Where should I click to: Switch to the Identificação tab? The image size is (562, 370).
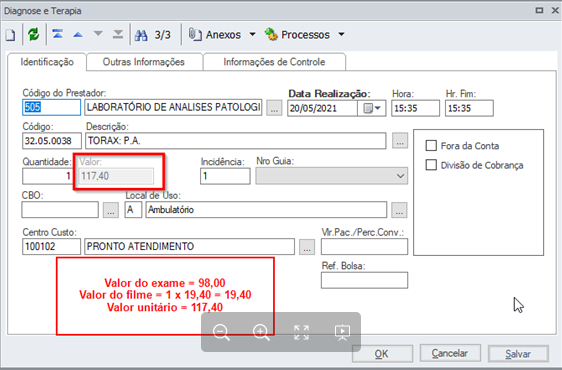(x=47, y=62)
